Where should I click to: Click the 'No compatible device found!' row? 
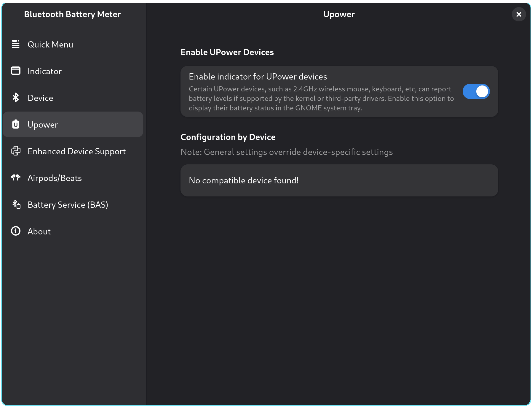pos(339,180)
